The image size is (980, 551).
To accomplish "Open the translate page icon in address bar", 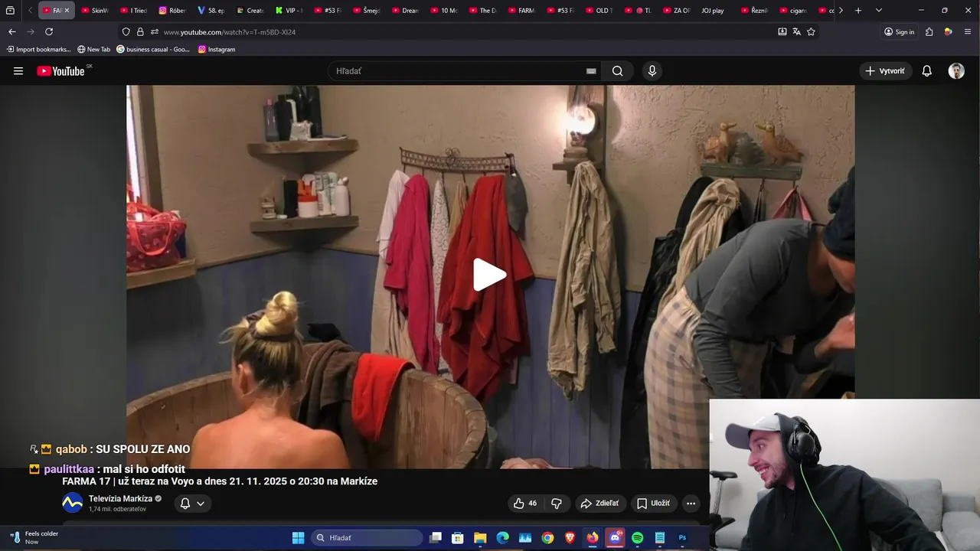I will pos(796,31).
